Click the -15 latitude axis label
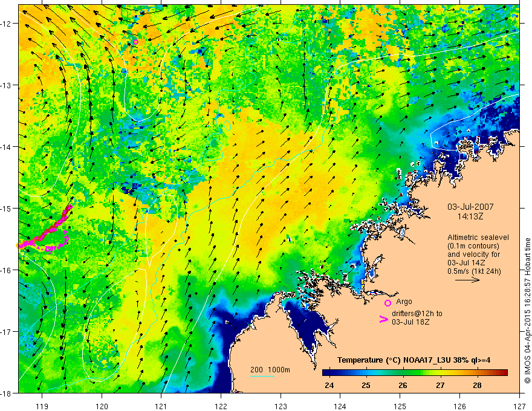The image size is (532, 411). tap(7, 209)
